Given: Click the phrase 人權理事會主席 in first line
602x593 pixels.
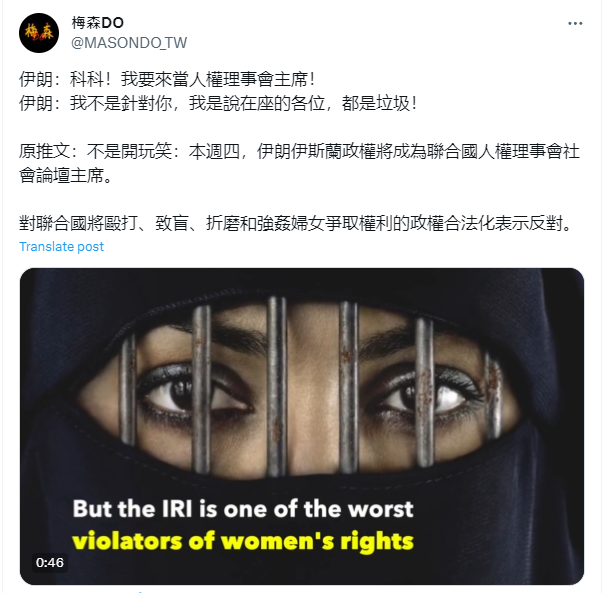Looking at the screenshot, I should coord(248,79).
